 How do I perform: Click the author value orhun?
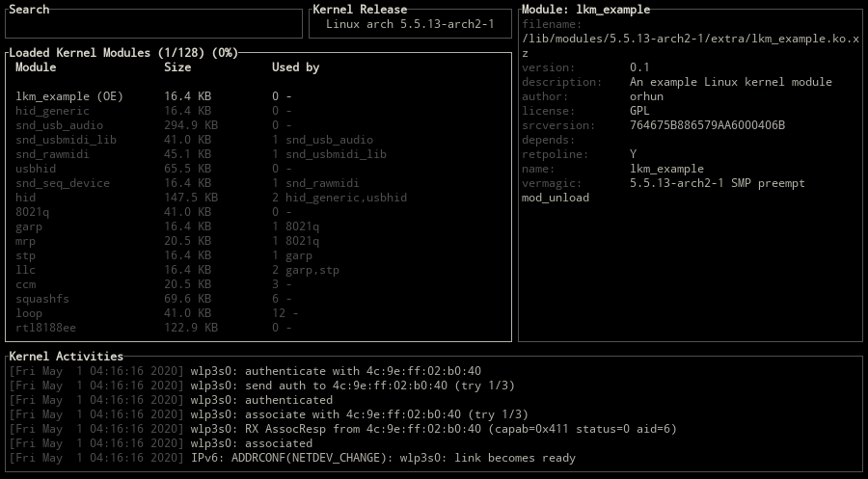pyautogui.click(x=646, y=96)
